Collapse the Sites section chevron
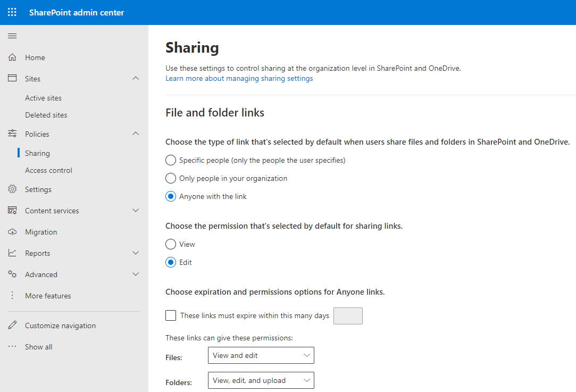The image size is (576, 392). [136, 79]
